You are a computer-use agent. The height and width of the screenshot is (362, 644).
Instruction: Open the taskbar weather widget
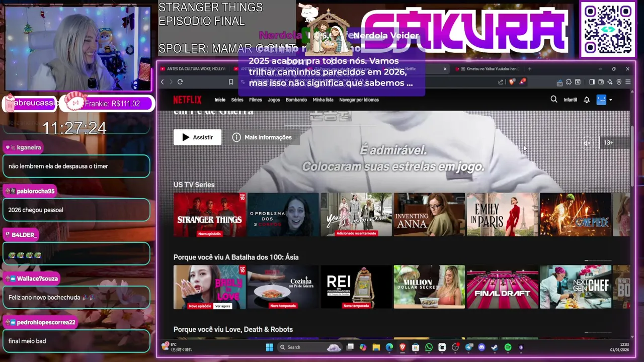(176, 347)
